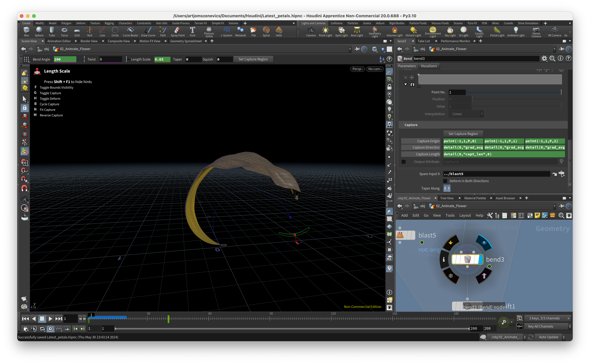Click the Key All Channels button

tap(541, 326)
